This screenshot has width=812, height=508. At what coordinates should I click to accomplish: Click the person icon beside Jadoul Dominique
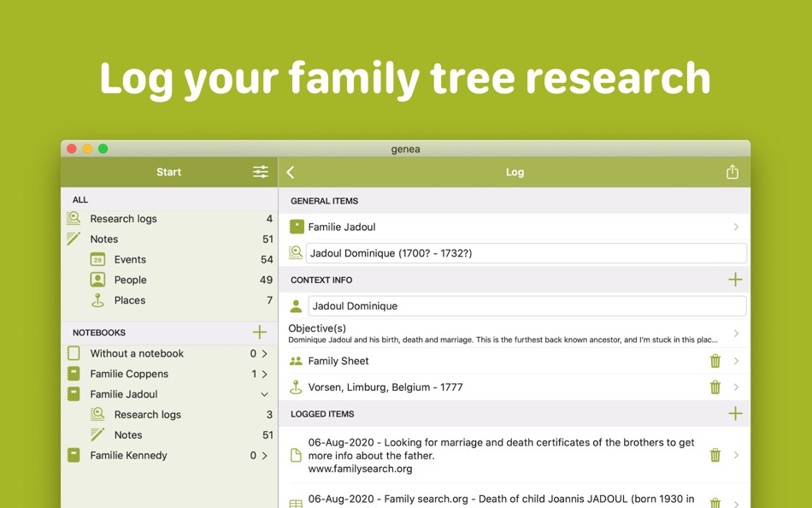click(x=297, y=306)
